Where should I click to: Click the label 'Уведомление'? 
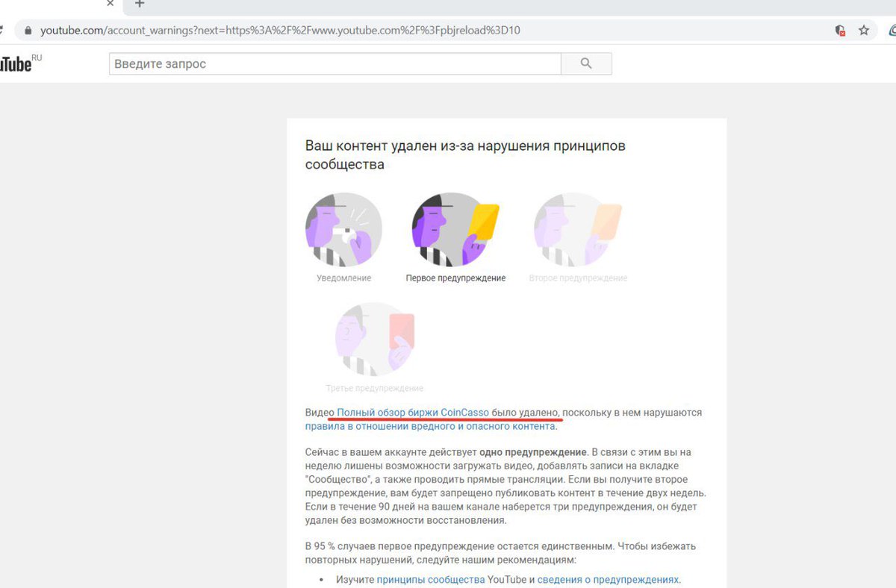point(343,278)
